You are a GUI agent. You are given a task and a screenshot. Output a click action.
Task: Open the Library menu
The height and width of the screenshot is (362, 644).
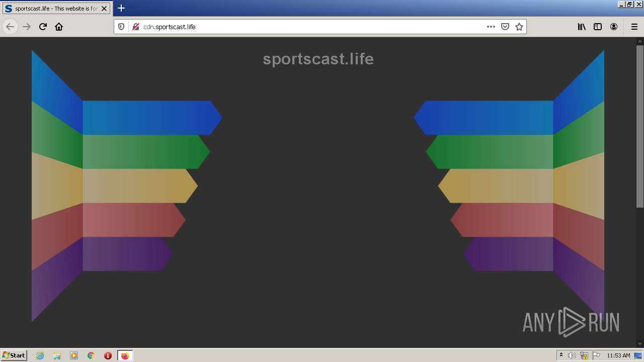[582, 27]
